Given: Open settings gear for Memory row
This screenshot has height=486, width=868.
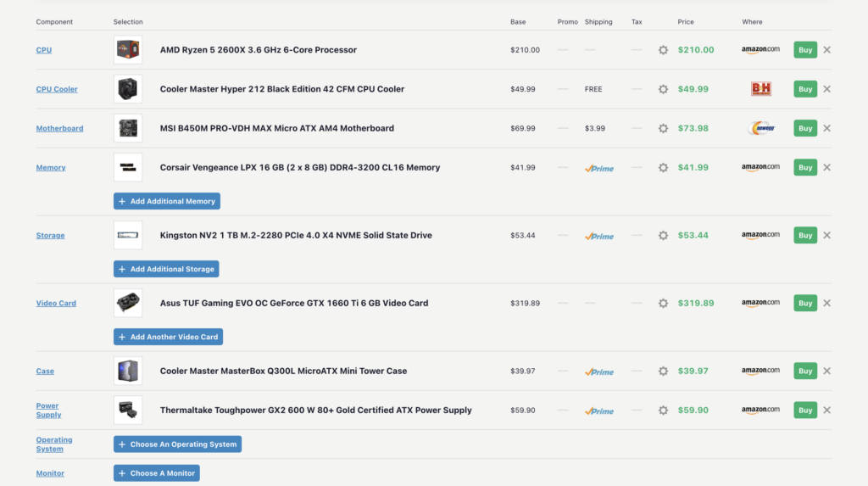Looking at the screenshot, I should click(663, 167).
